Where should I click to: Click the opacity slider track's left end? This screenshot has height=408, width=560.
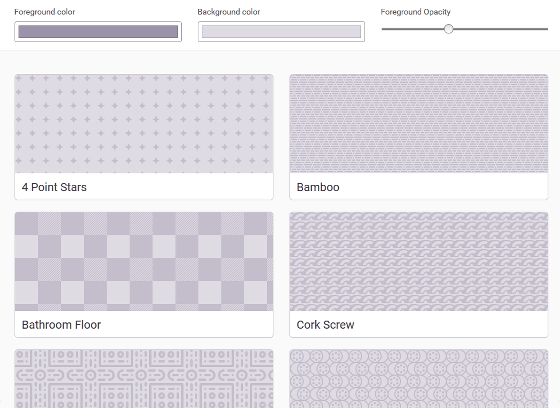coord(384,29)
